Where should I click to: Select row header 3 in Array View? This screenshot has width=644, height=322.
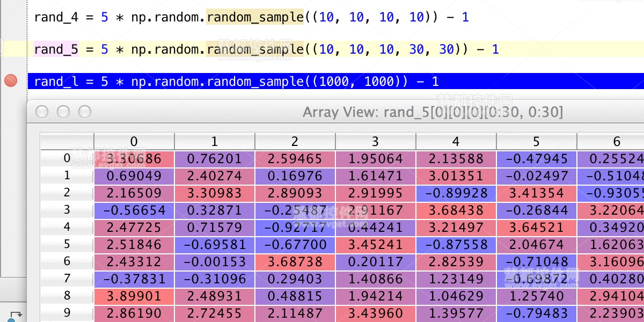(67, 210)
